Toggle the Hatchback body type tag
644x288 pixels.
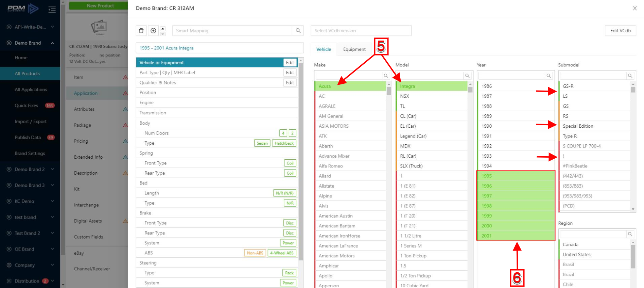(284, 143)
